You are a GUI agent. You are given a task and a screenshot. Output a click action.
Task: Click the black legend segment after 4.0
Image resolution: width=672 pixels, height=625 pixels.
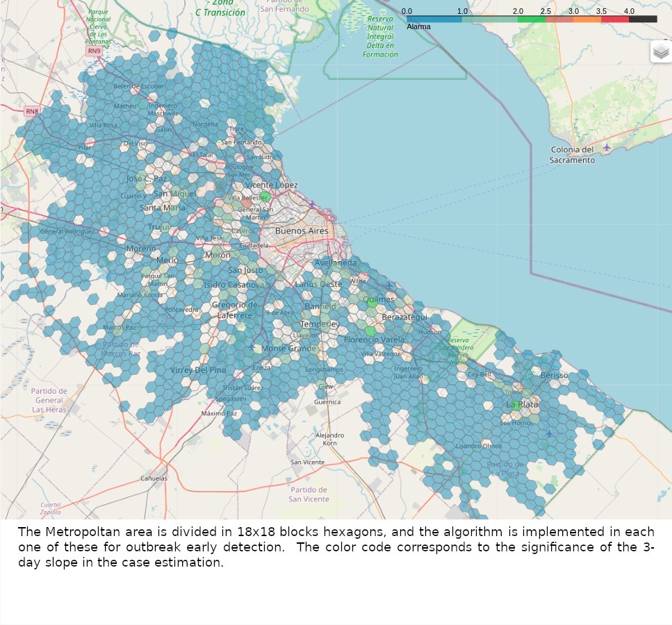tap(643, 19)
